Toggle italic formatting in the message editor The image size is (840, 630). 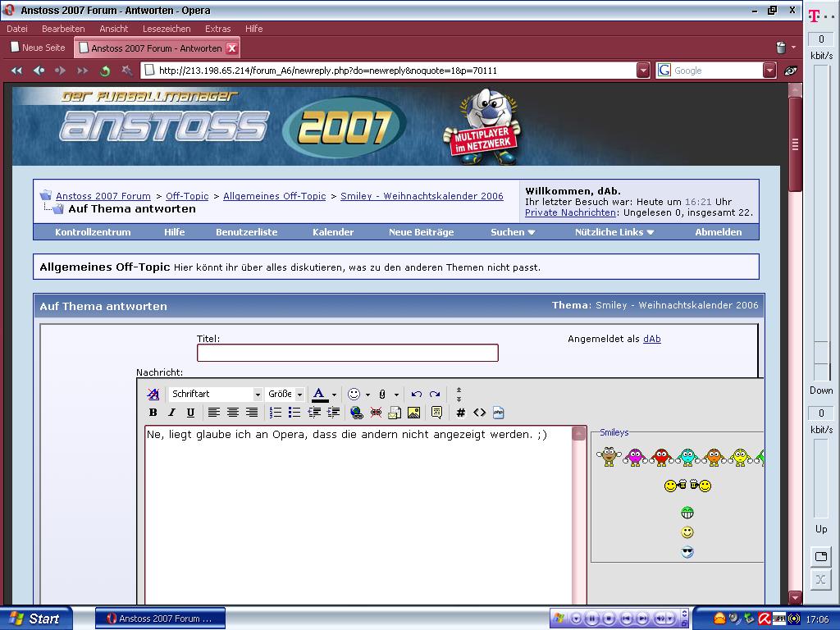tap(171, 413)
